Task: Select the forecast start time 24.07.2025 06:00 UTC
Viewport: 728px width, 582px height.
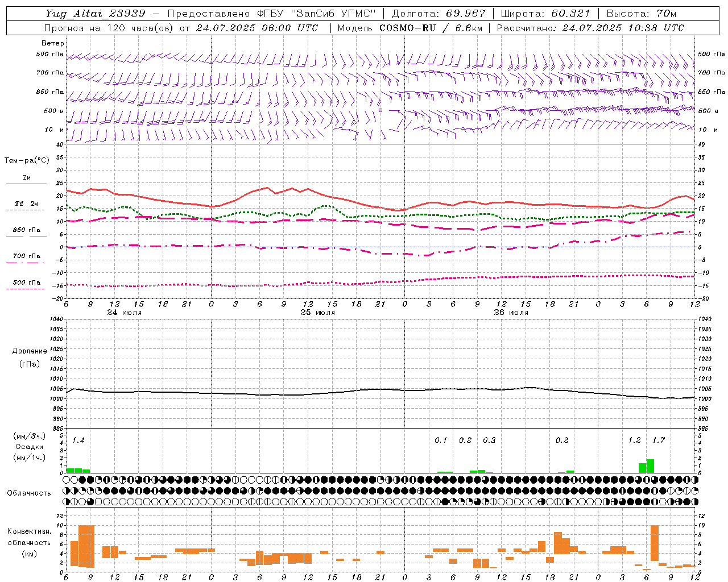Action: pos(257,28)
